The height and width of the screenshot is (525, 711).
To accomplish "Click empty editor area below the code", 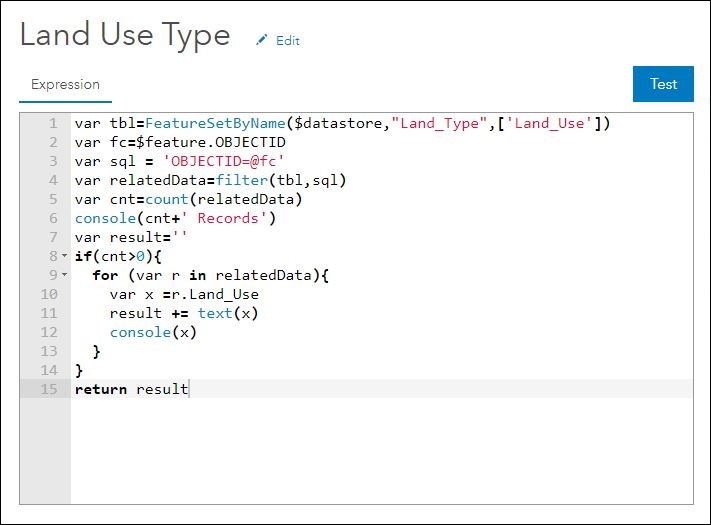I will coord(381,451).
